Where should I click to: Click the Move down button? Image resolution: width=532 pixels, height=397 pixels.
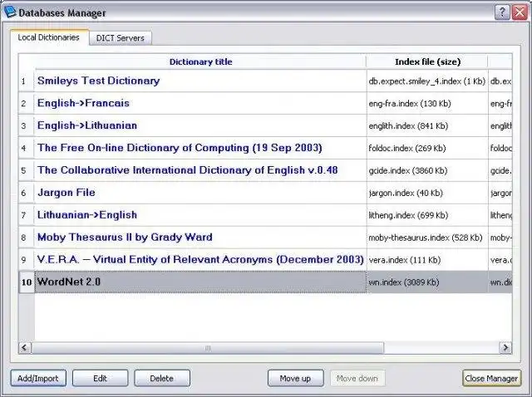pos(357,378)
